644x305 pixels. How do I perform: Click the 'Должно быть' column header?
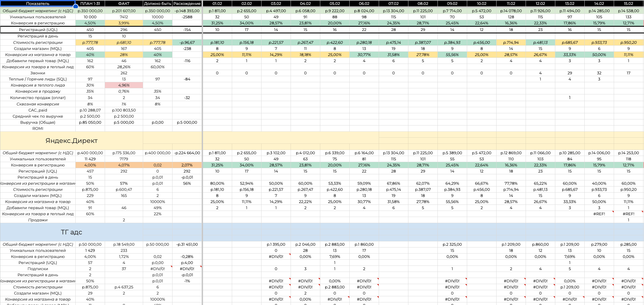(158, 3)
